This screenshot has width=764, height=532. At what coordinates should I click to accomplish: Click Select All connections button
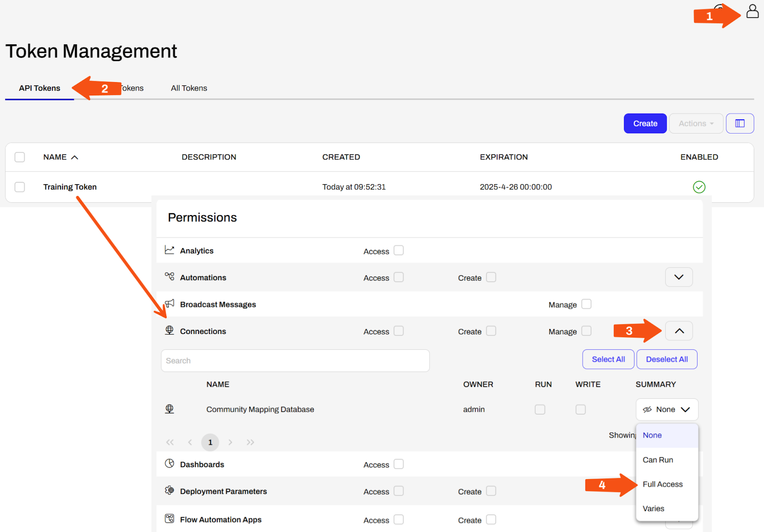608,359
